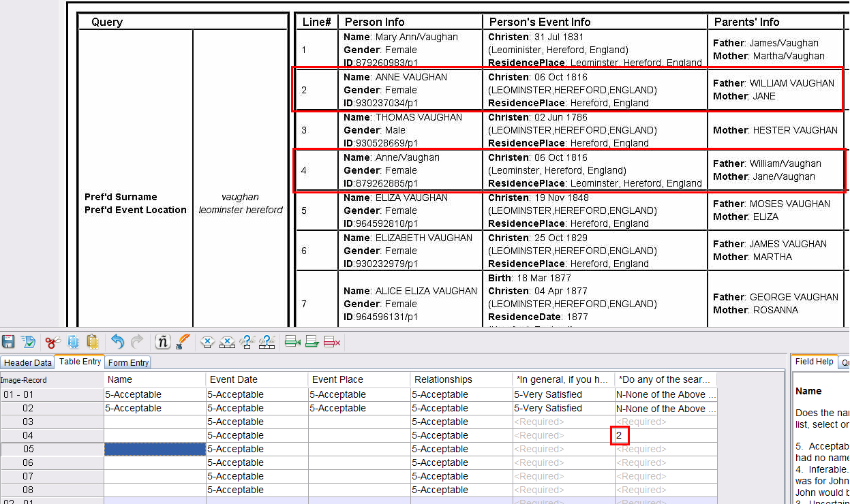The image size is (850, 504).
Task: Click the red X delete record icon
Action: coord(333,341)
